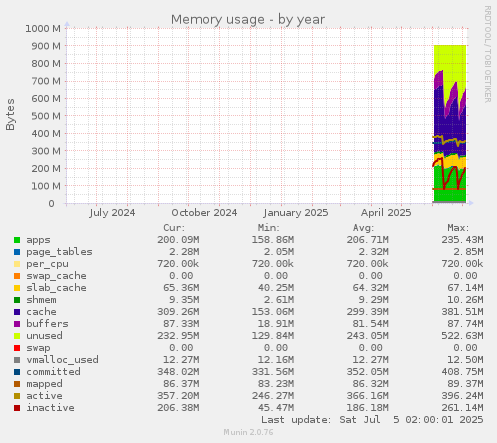
Task: Click the active olive legend swatch
Action: pyautogui.click(x=17, y=396)
